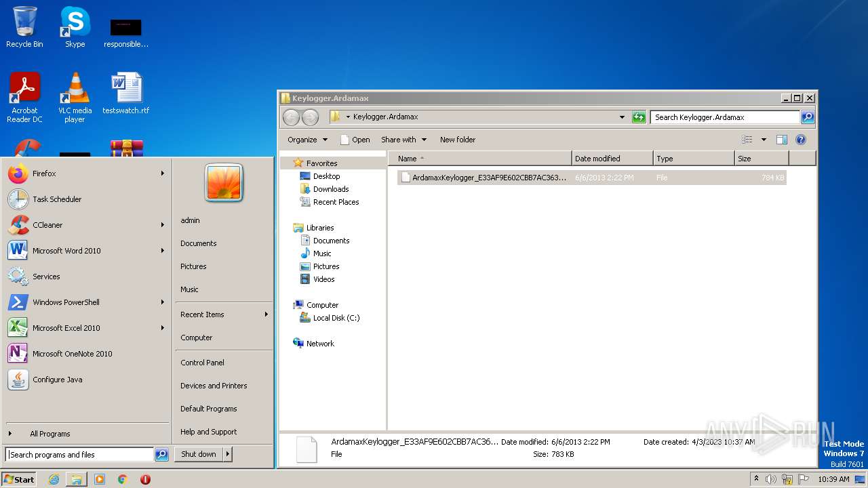
Task: Open Configure Java
Action: (x=85, y=380)
